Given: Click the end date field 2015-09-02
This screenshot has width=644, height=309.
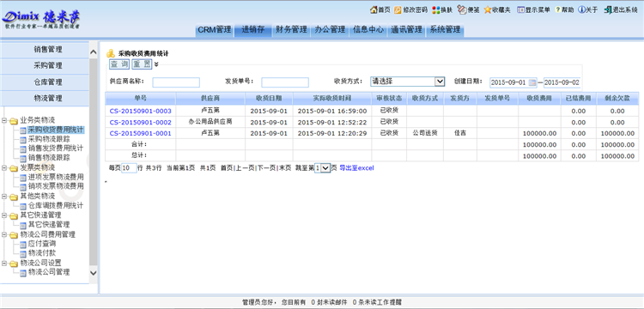Looking at the screenshot, I should pos(562,82).
